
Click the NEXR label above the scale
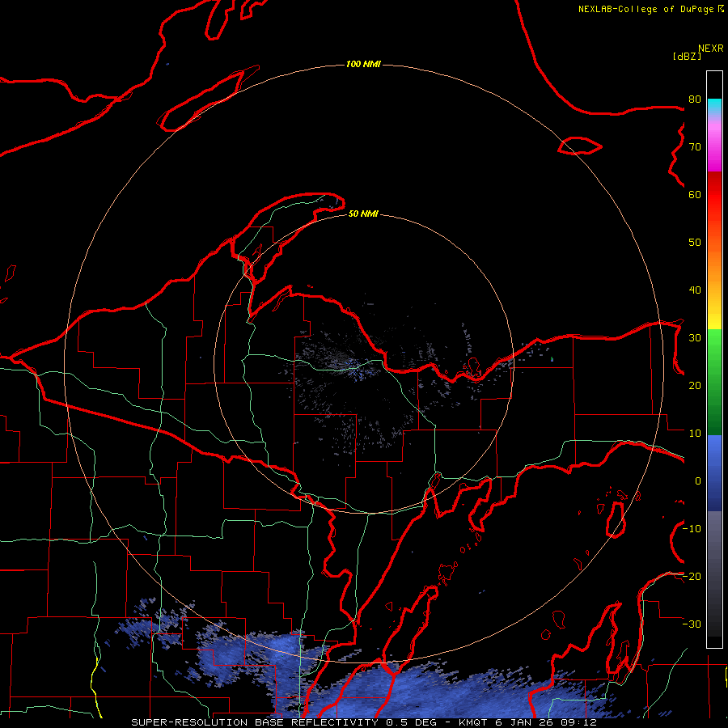[711, 49]
